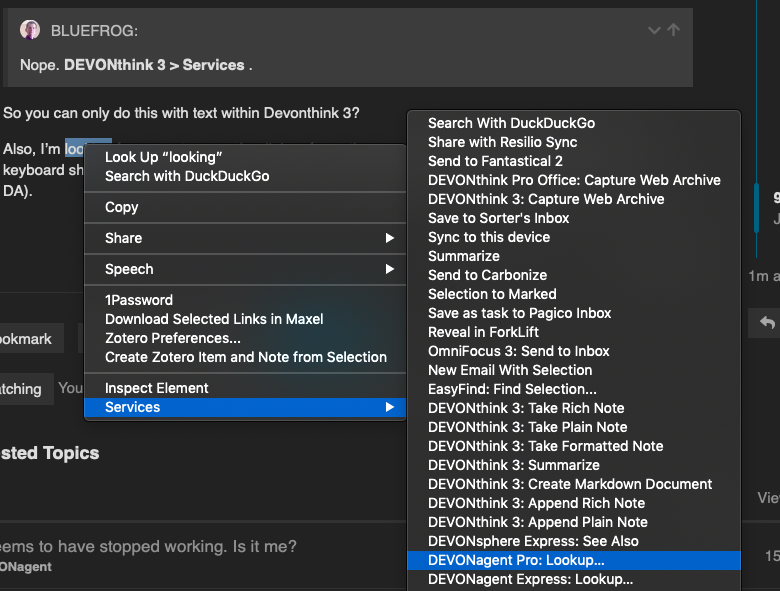780x591 pixels.
Task: Click Send to Carbonize
Action: point(574,275)
